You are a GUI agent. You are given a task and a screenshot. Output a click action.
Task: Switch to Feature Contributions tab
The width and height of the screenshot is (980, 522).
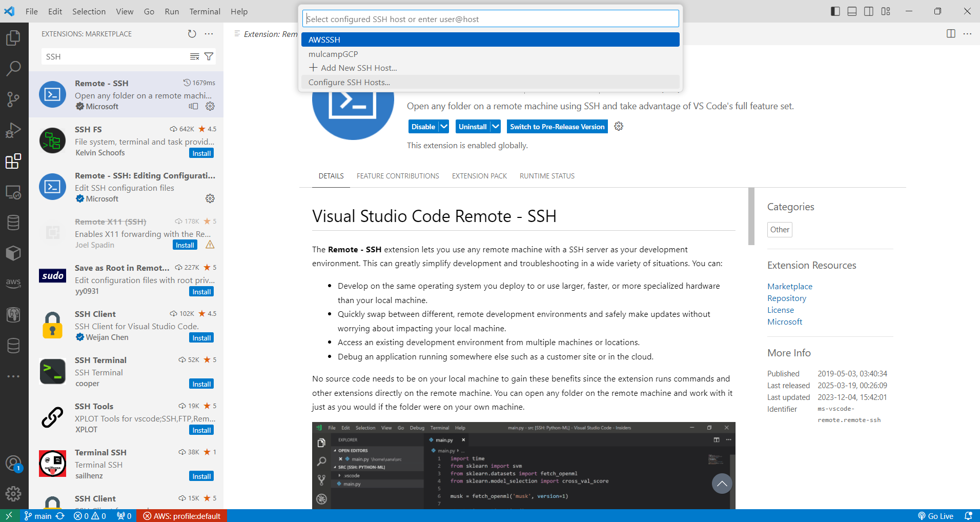[x=398, y=176]
